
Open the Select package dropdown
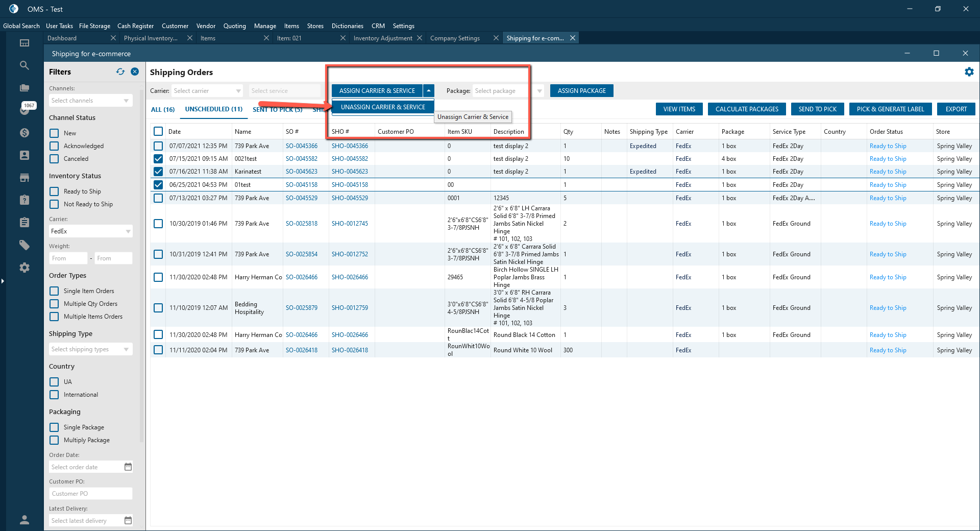(x=508, y=91)
